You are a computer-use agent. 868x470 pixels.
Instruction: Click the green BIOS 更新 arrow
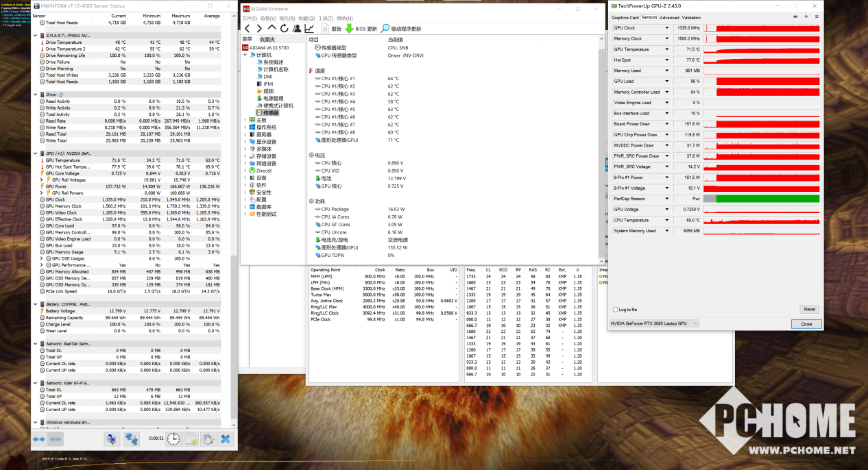coord(349,29)
